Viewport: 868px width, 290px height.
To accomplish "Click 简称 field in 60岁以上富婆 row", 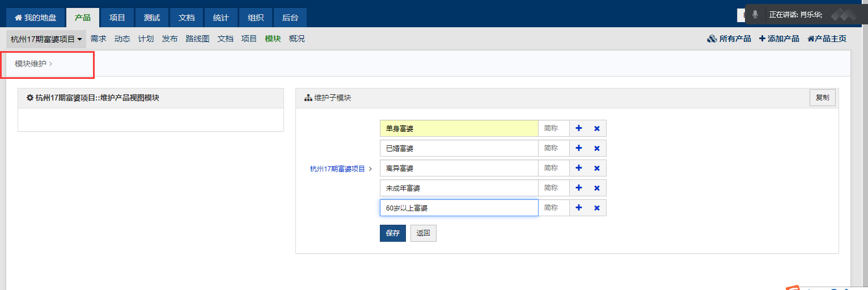I will coord(554,208).
